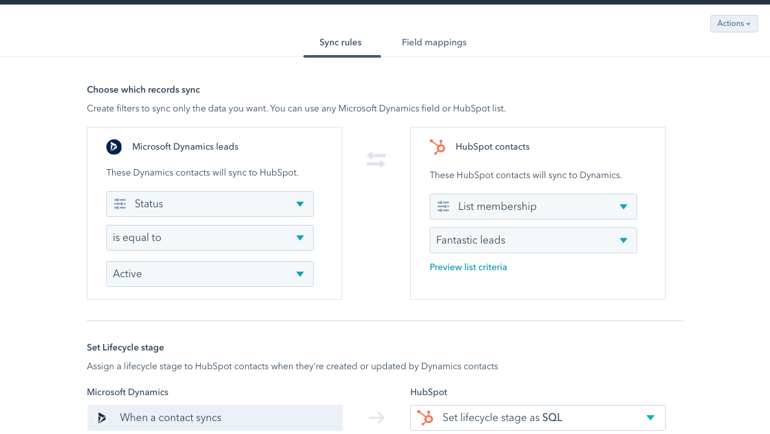Switch to the Sync rules tab

click(x=340, y=43)
